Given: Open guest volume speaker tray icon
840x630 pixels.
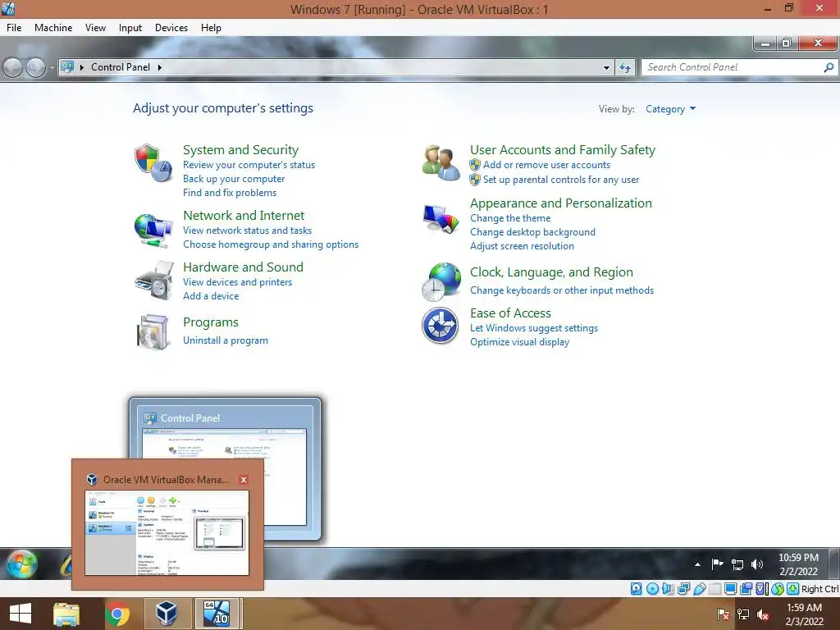Looking at the screenshot, I should pos(757,564).
